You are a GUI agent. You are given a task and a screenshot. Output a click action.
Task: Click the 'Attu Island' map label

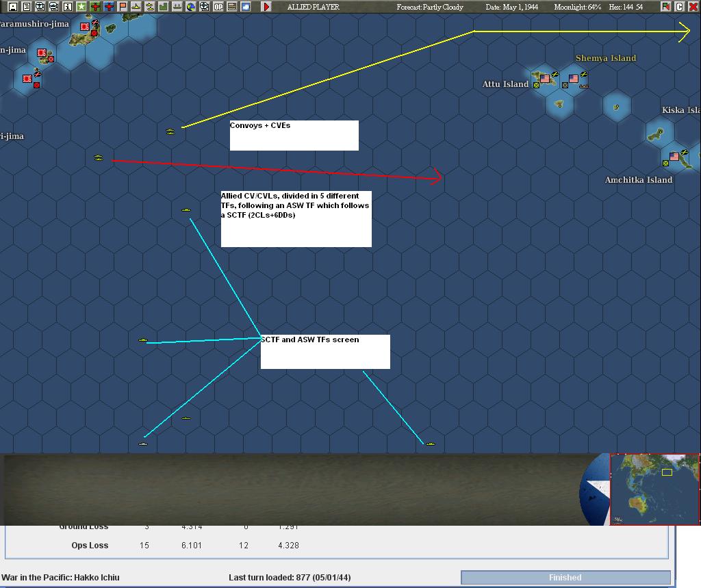[x=505, y=84]
